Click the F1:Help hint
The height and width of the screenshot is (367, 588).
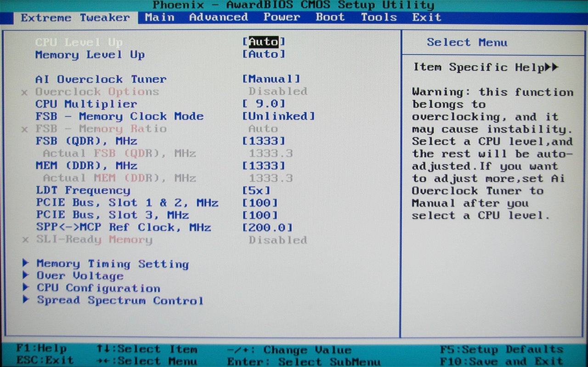coord(41,349)
